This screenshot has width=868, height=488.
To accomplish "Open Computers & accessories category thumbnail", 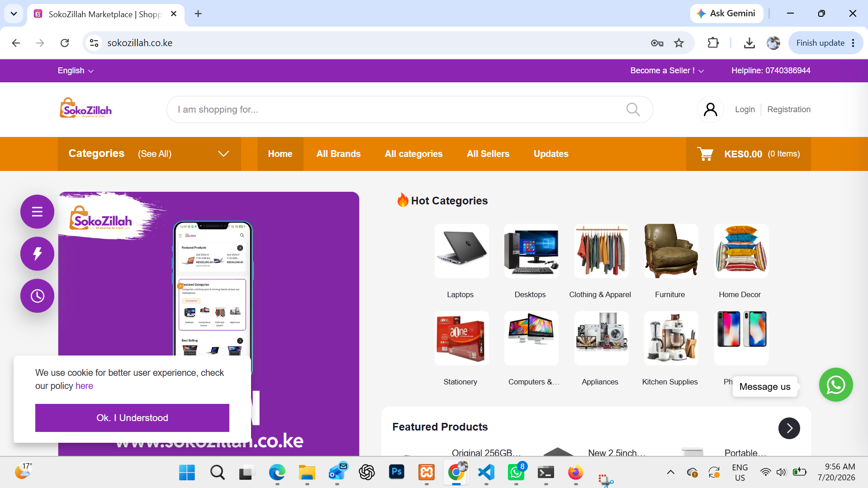I will pos(531,338).
